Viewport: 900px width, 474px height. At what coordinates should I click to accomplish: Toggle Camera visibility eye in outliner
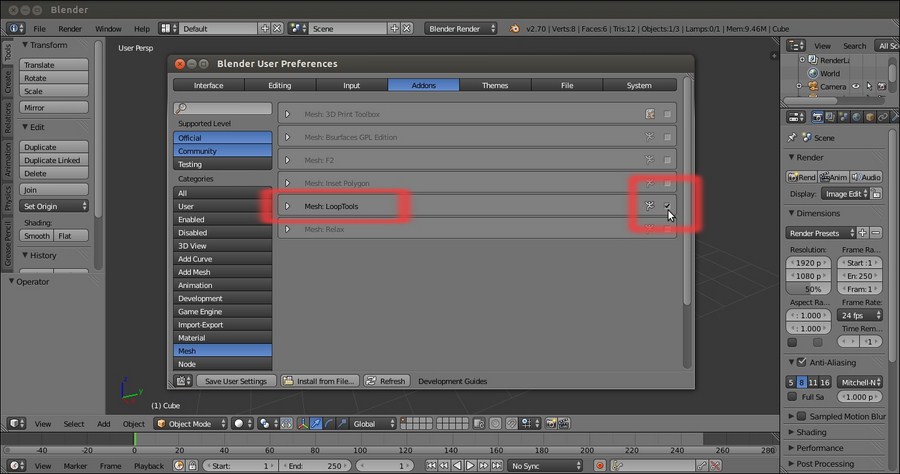click(x=856, y=86)
